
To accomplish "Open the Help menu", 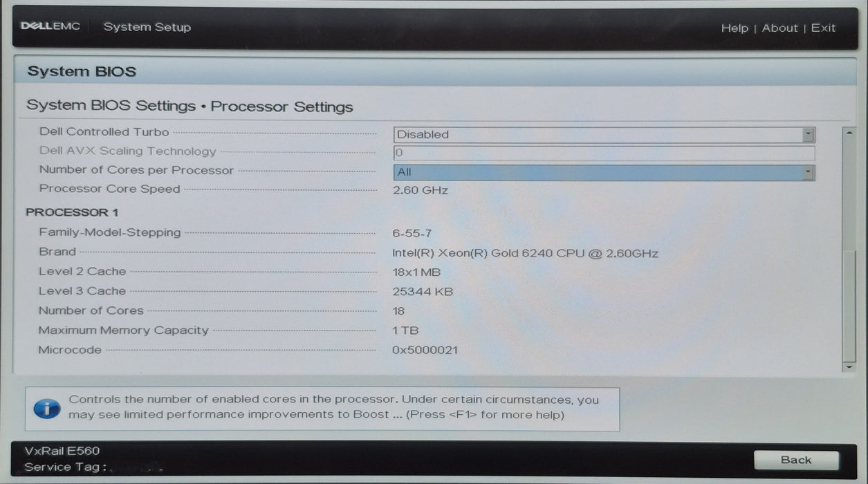I will tap(735, 28).
